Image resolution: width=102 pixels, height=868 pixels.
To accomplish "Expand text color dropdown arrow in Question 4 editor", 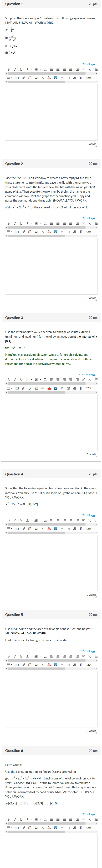I will [32, 520].
